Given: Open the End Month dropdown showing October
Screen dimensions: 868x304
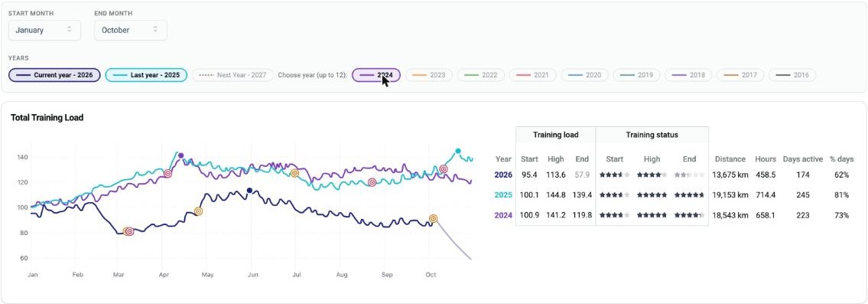Looking at the screenshot, I should (131, 30).
